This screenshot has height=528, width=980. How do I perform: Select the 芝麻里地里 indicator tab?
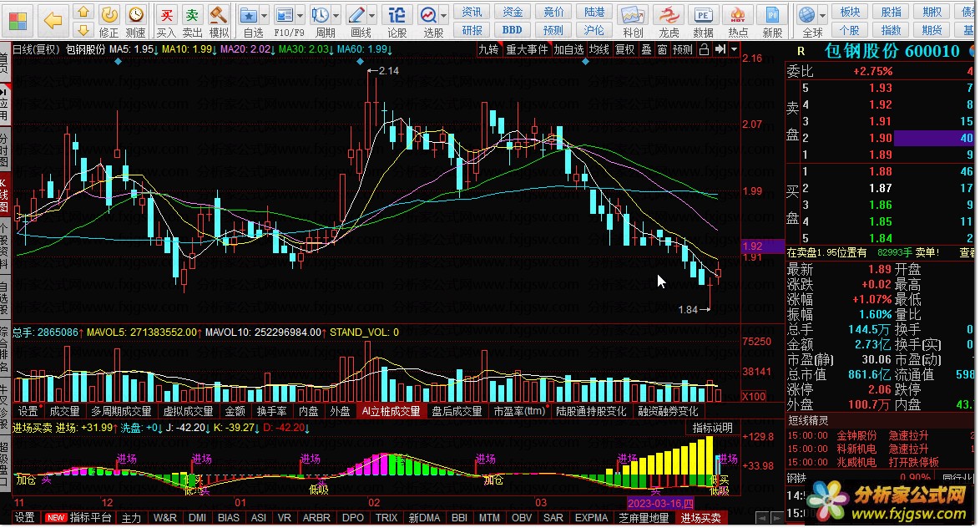tap(644, 518)
